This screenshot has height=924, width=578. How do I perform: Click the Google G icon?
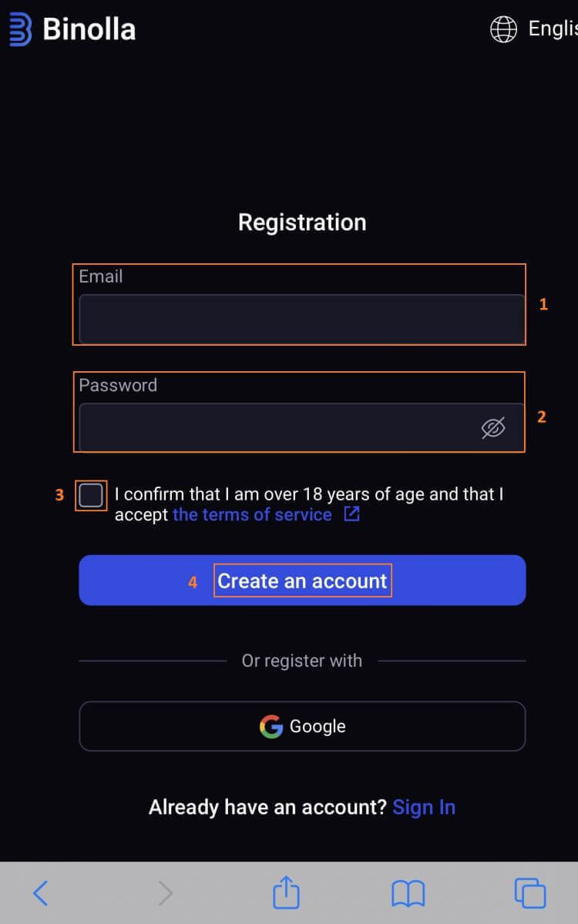click(271, 725)
